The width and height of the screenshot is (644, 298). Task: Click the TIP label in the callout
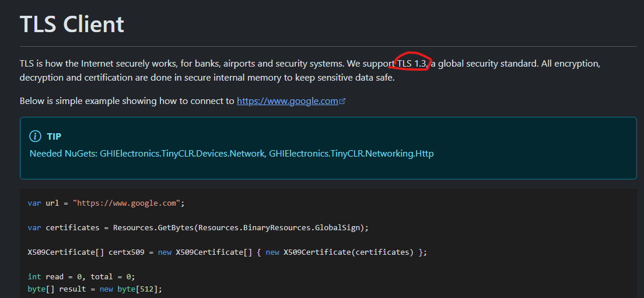pyautogui.click(x=54, y=137)
